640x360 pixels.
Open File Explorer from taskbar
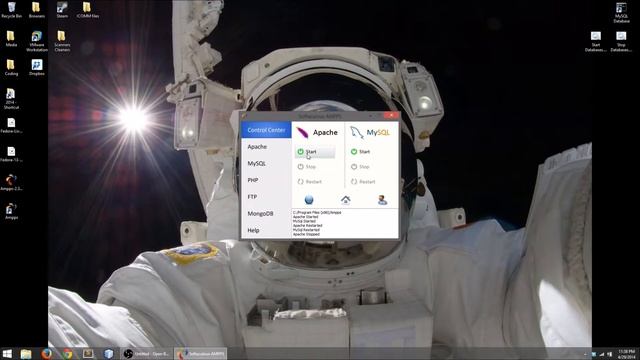(x=26, y=354)
